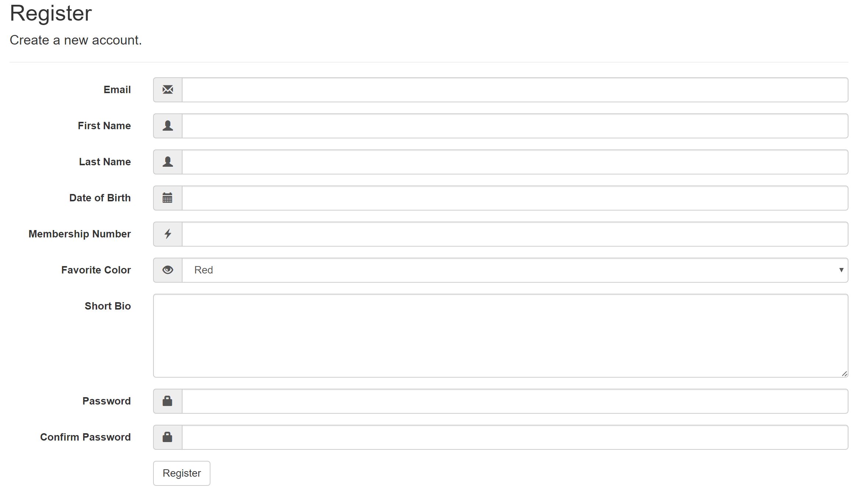The height and width of the screenshot is (498, 868).
Task: Click inside the Short Bio text area
Action: click(x=501, y=336)
